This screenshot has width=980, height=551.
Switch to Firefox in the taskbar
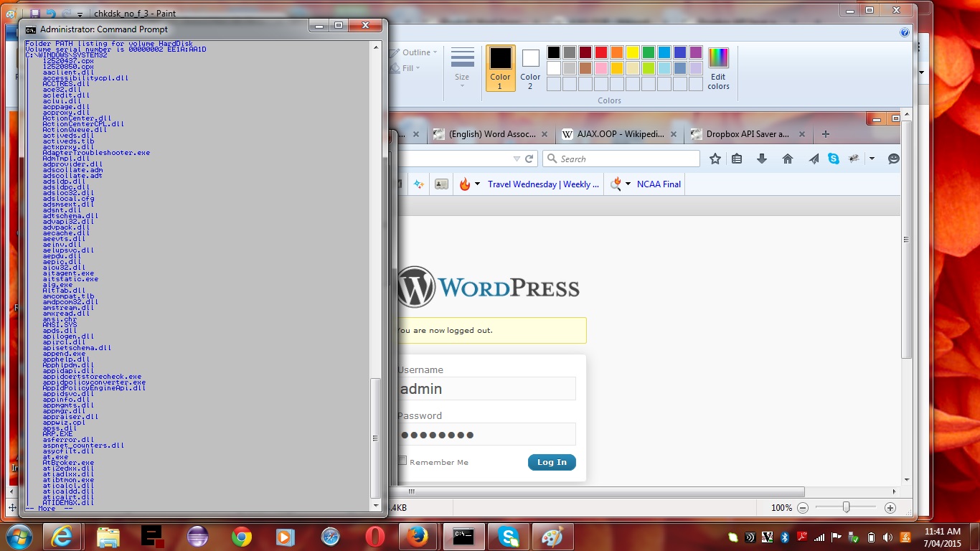pyautogui.click(x=418, y=536)
